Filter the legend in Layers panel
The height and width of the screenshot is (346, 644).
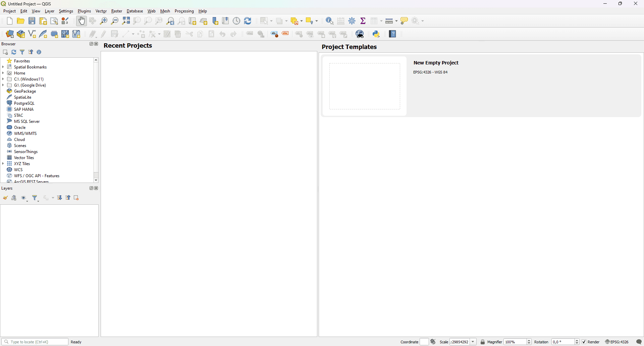click(x=36, y=199)
